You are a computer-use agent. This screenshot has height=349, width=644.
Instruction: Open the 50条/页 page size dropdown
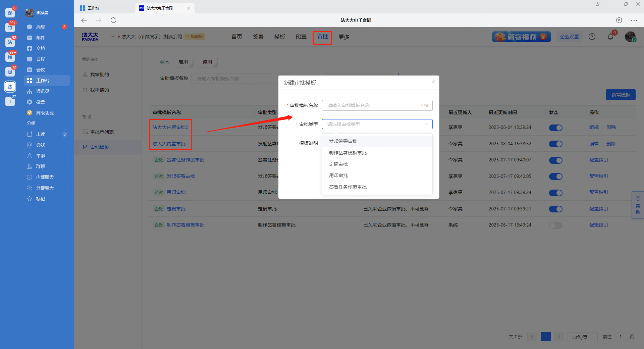click(x=583, y=337)
